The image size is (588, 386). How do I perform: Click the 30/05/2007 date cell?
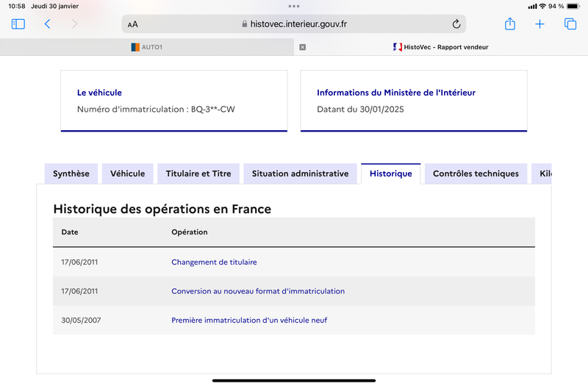pyautogui.click(x=81, y=321)
